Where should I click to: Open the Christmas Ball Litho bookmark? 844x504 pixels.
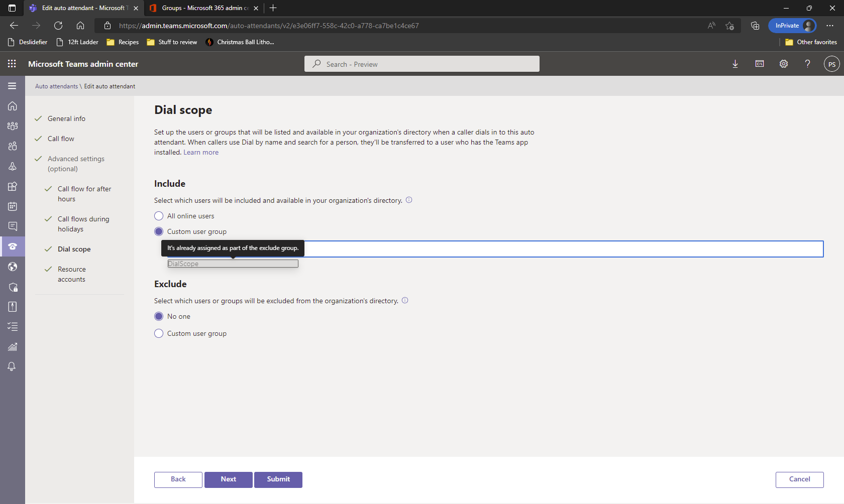tap(240, 42)
